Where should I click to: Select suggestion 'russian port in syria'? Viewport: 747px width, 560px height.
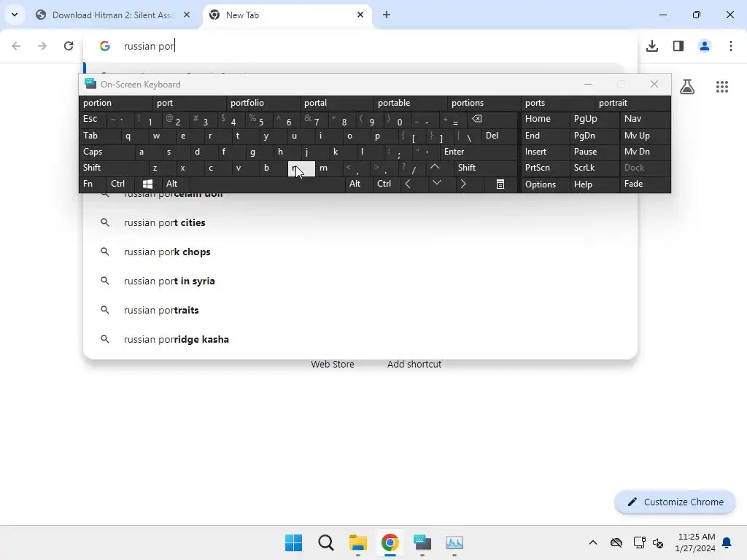point(360,281)
